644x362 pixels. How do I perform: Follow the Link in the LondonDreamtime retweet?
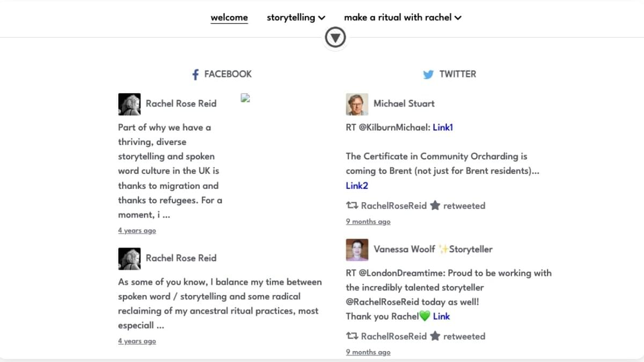coord(441,316)
